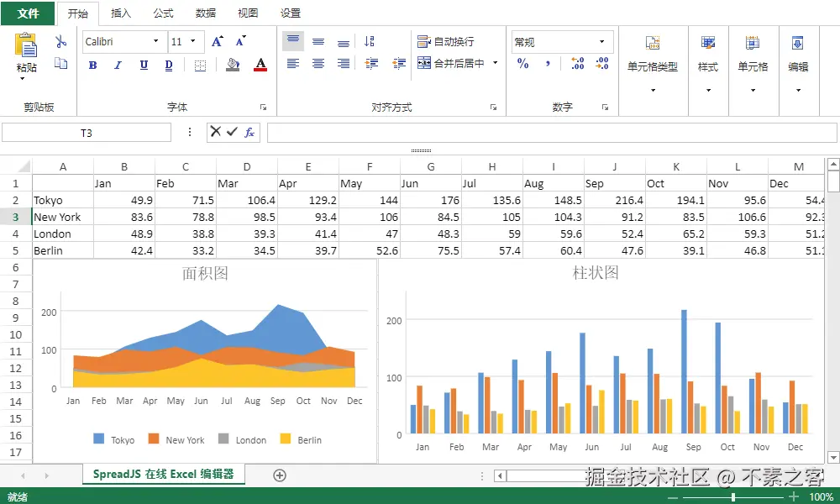Switch to the 公式 ribbon tab
The height and width of the screenshot is (504, 840).
click(x=163, y=13)
